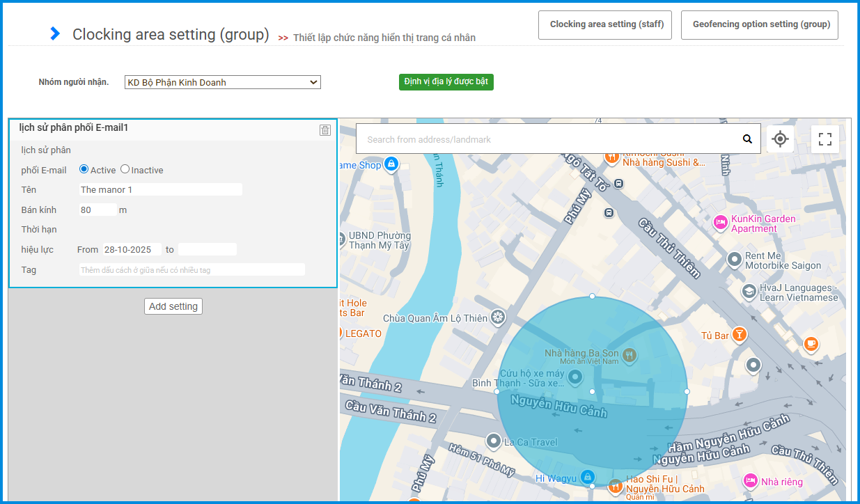Open the empty 'to' date field
This screenshot has height=504, width=860.
tap(208, 249)
